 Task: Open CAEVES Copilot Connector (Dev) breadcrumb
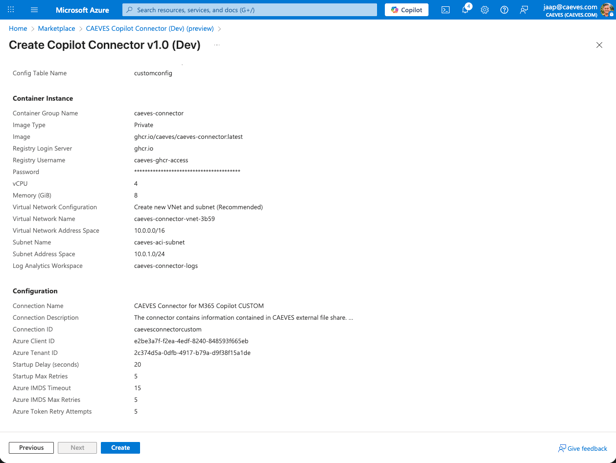pos(149,29)
